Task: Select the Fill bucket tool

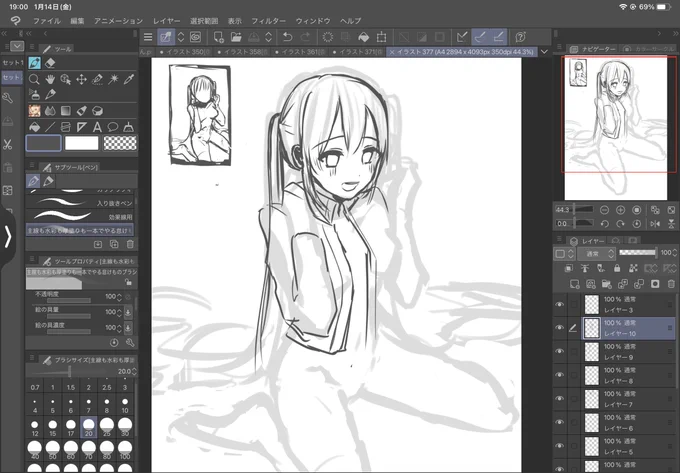Action: click(x=34, y=127)
